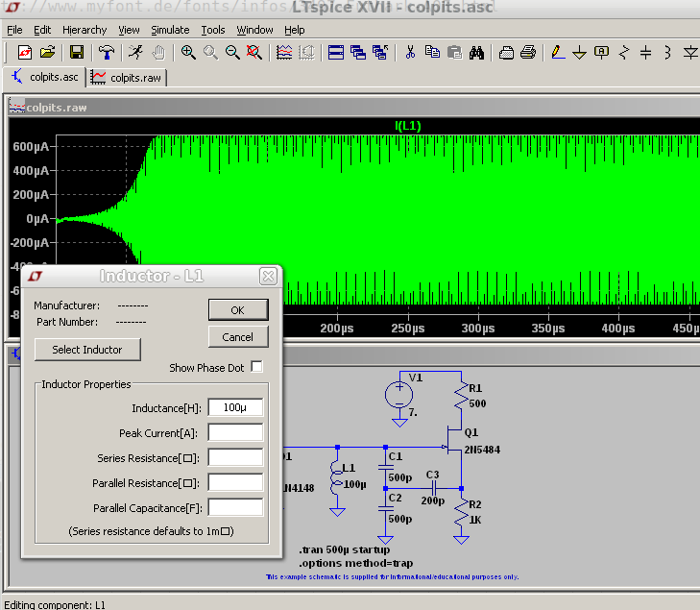Enable the Show Phase Dot checkbox
The image size is (700, 610).
point(256,367)
